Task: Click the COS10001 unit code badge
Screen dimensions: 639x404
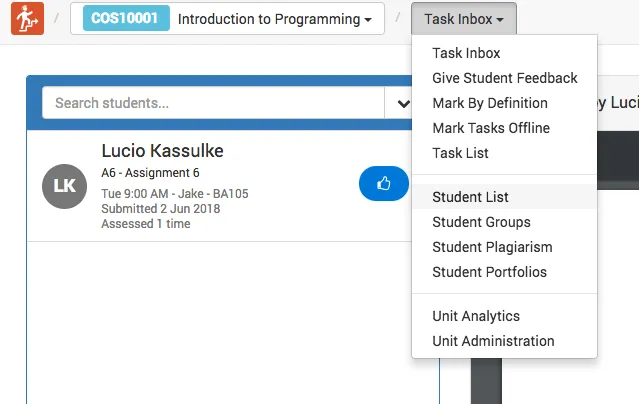Action: click(x=126, y=18)
